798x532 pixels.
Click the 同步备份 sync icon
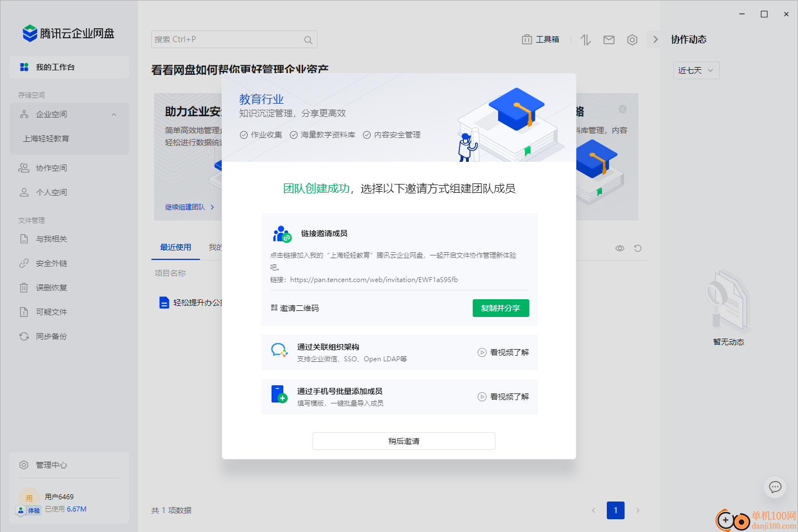point(24,336)
